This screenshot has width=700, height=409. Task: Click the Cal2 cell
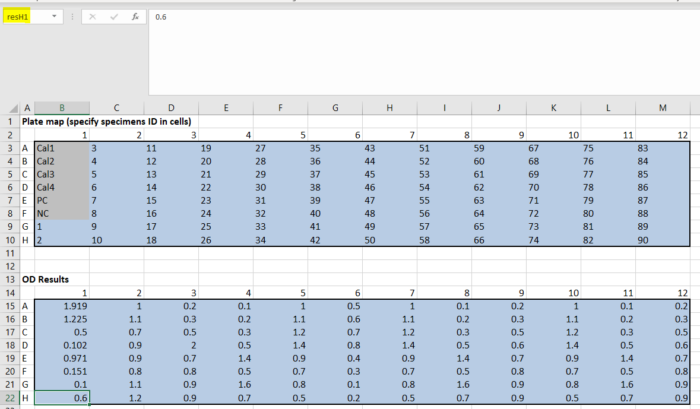click(x=62, y=161)
